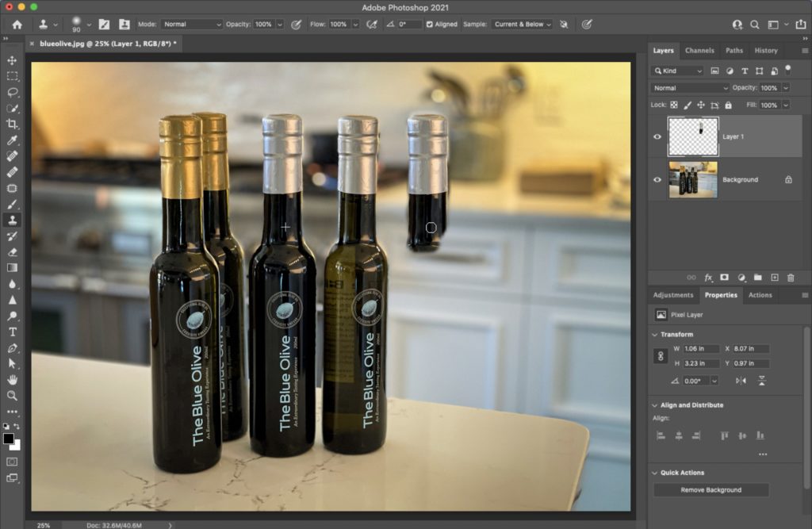Flip layer horizontally in Transform
This screenshot has width=812, height=529.
click(x=741, y=381)
